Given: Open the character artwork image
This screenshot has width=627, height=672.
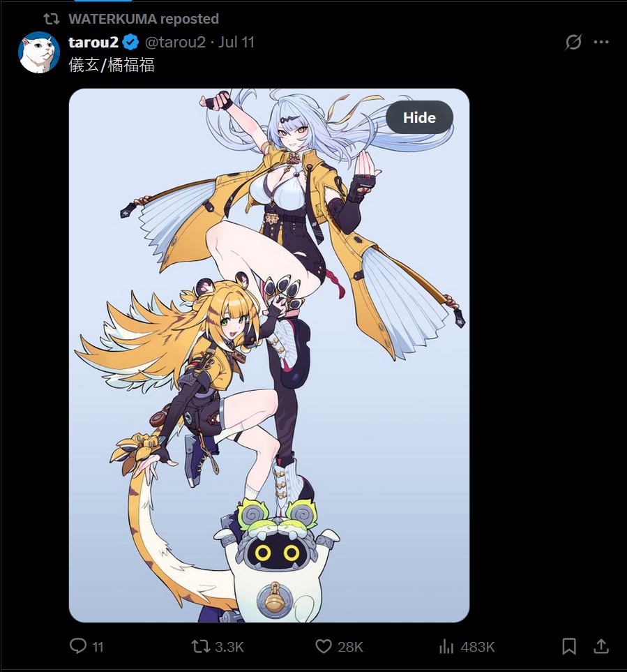Looking at the screenshot, I should 269,355.
